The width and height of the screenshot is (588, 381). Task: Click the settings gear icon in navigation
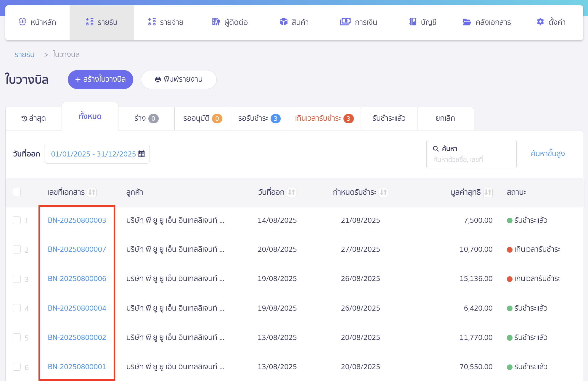click(540, 22)
